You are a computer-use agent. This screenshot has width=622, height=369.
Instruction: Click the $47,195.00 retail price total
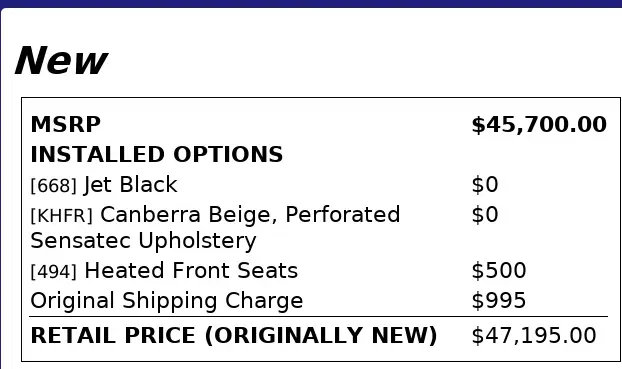[x=534, y=335]
